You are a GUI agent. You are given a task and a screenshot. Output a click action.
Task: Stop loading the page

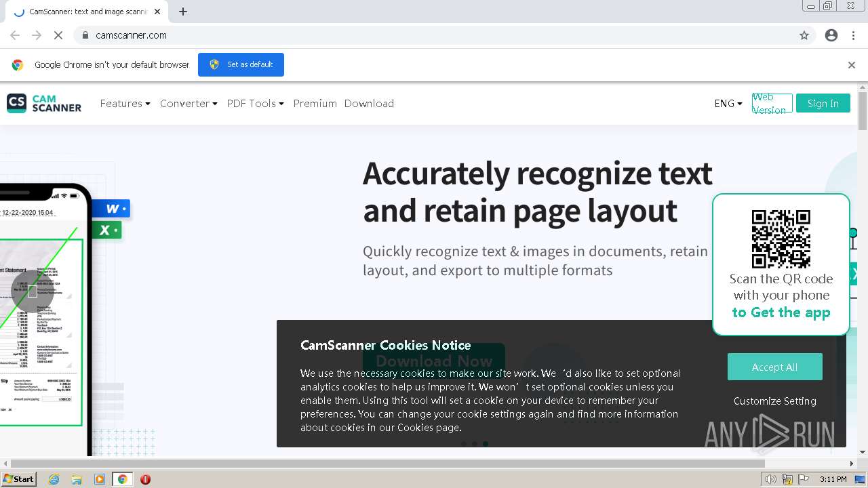pyautogui.click(x=58, y=35)
